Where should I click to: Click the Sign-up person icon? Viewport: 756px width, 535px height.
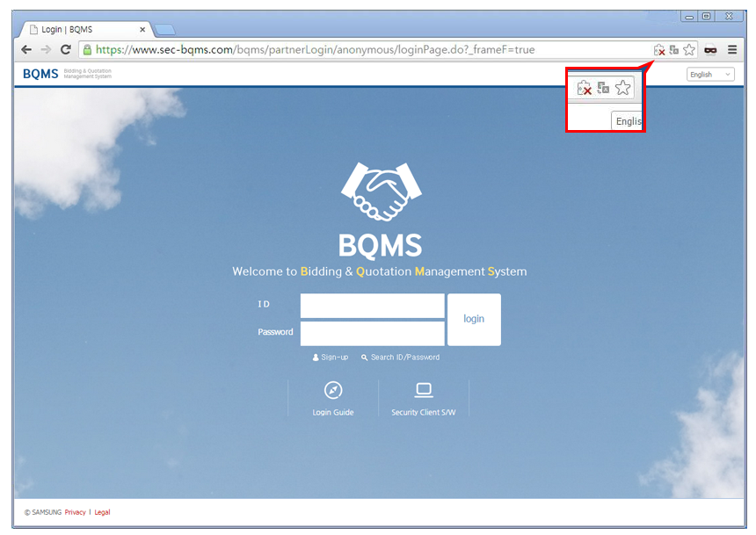point(313,358)
